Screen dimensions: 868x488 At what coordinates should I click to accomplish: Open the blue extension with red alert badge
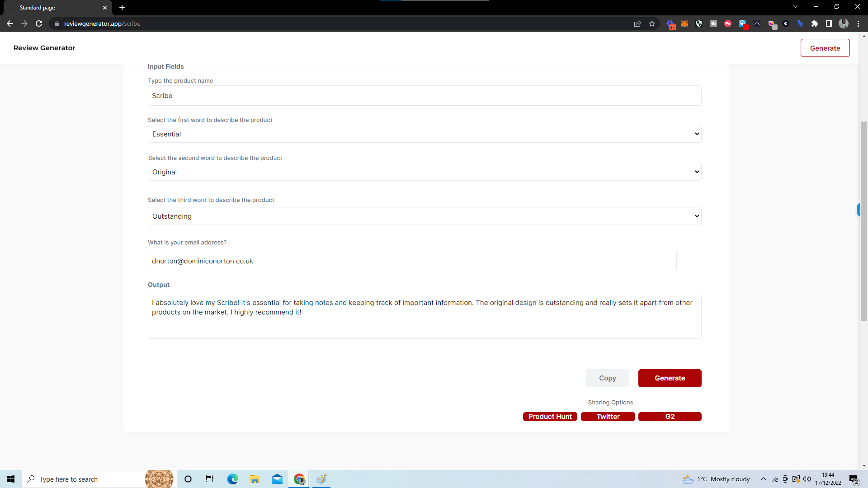742,23
